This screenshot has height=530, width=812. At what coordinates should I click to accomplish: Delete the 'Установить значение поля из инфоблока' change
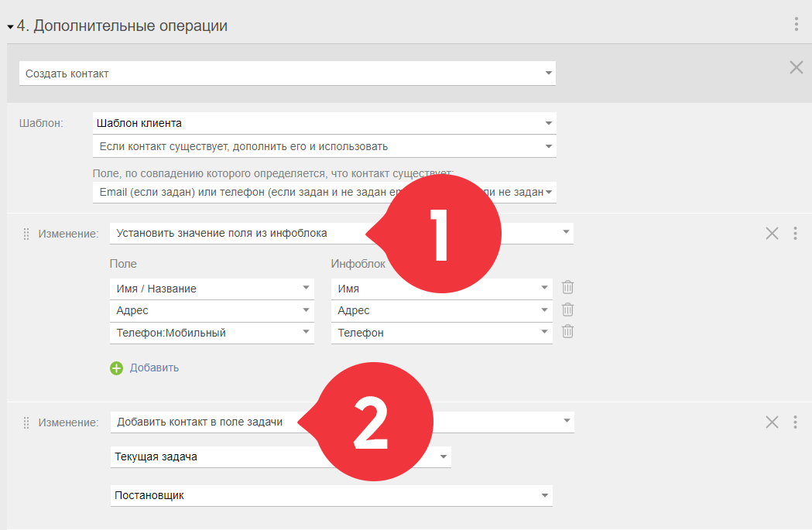click(x=772, y=234)
